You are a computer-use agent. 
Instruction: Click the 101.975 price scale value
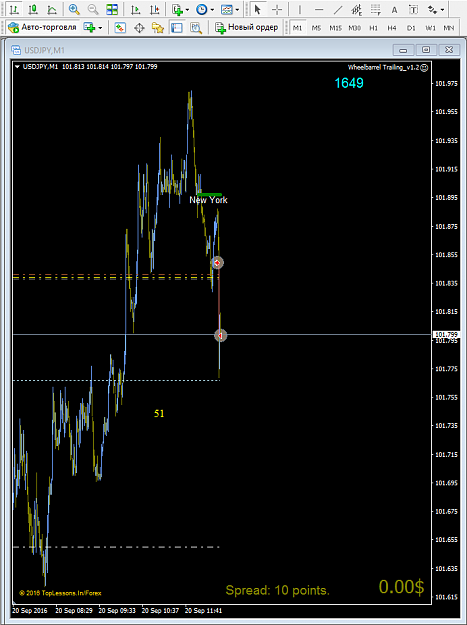[x=446, y=83]
